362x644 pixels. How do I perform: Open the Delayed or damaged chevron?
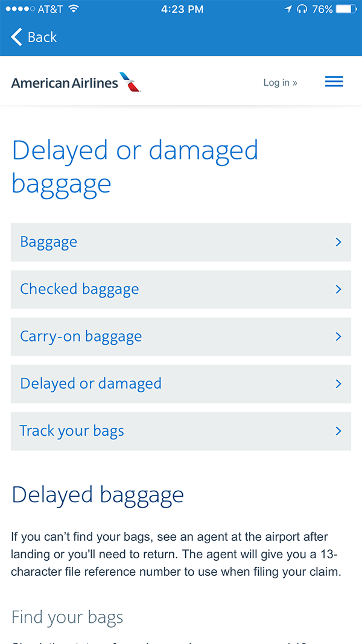pos(338,384)
